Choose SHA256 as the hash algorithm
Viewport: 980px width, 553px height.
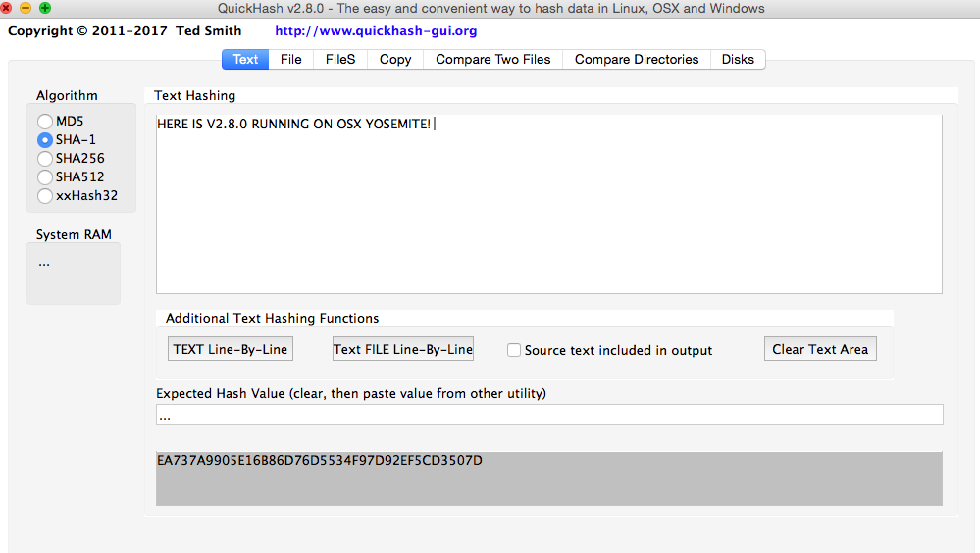(x=45, y=158)
